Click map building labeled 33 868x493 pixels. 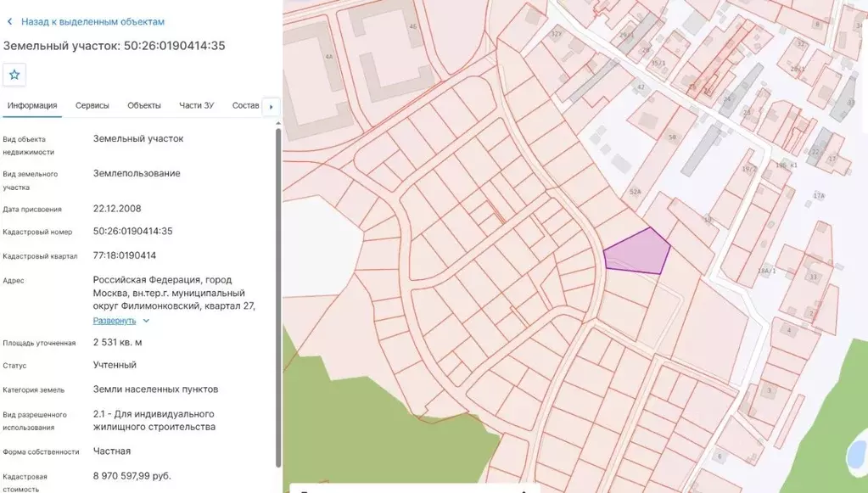pyautogui.click(x=813, y=277)
